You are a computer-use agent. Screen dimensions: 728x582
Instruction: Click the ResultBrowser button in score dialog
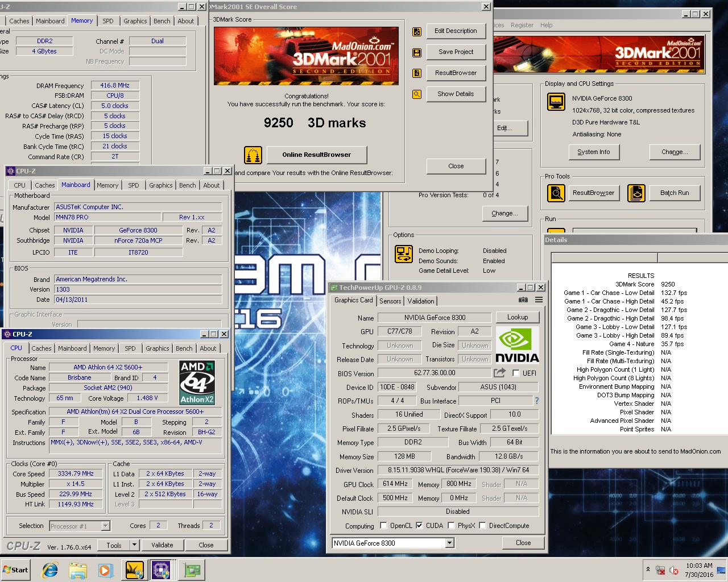click(x=456, y=73)
